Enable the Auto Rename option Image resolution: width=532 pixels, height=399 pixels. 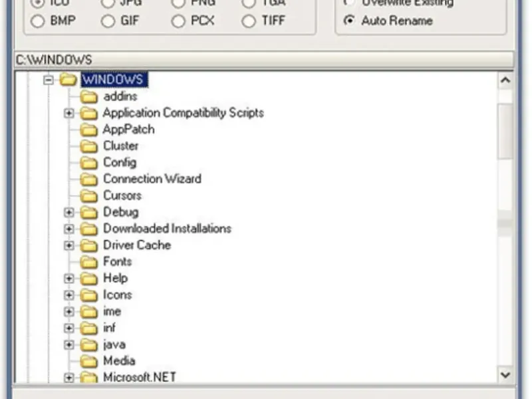pos(349,21)
